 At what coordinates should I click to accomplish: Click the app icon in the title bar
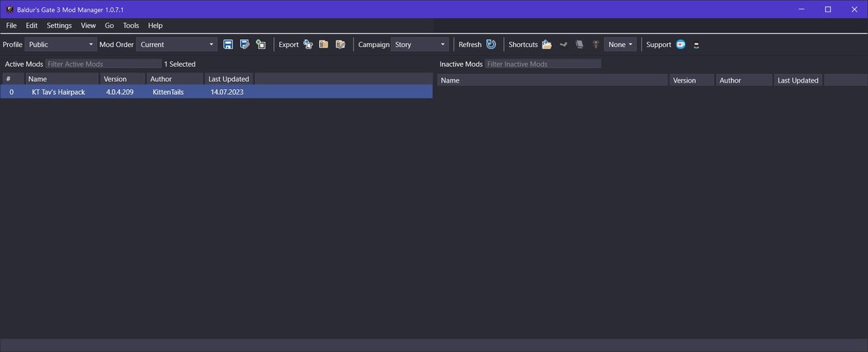click(x=9, y=9)
